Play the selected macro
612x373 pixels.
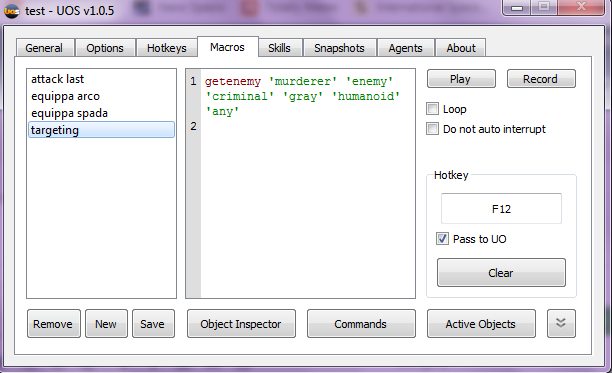[x=461, y=79]
